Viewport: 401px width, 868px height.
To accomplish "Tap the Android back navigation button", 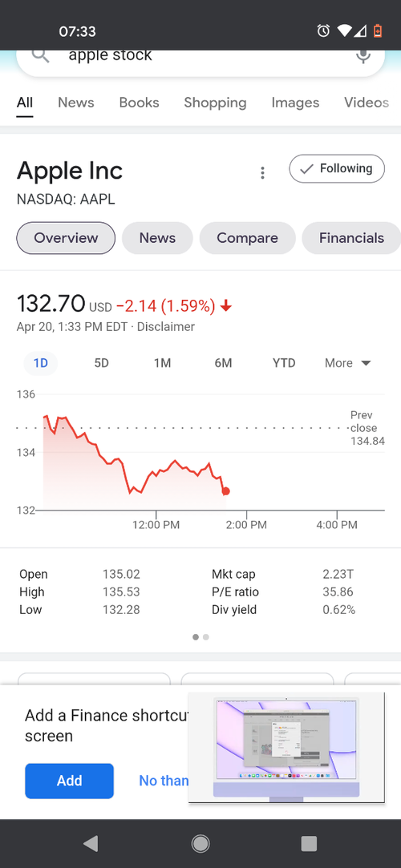I will (91, 844).
